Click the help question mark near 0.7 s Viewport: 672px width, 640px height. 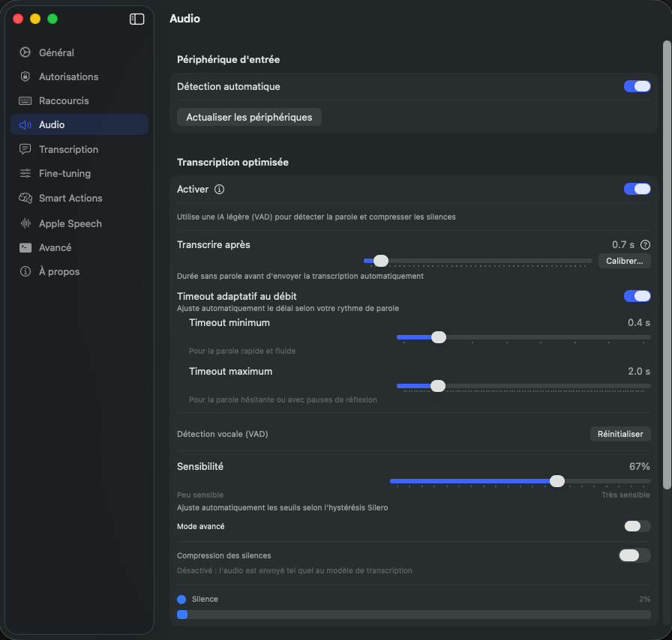[645, 244]
